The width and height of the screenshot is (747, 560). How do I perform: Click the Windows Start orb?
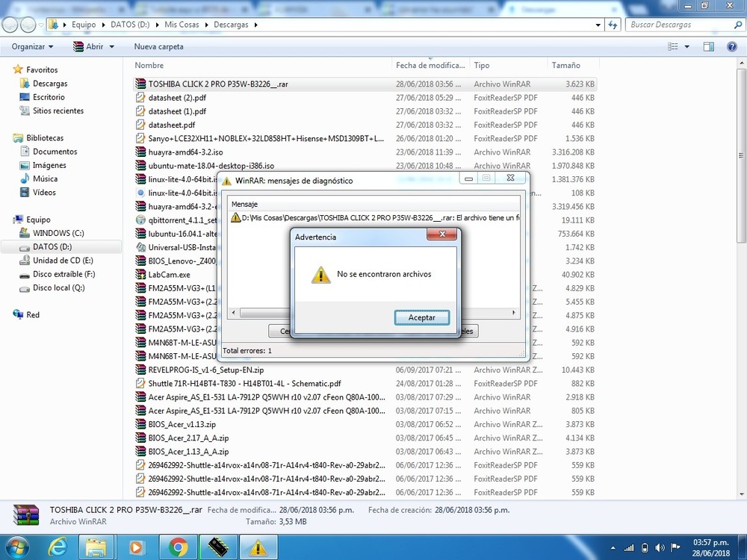pos(16,547)
